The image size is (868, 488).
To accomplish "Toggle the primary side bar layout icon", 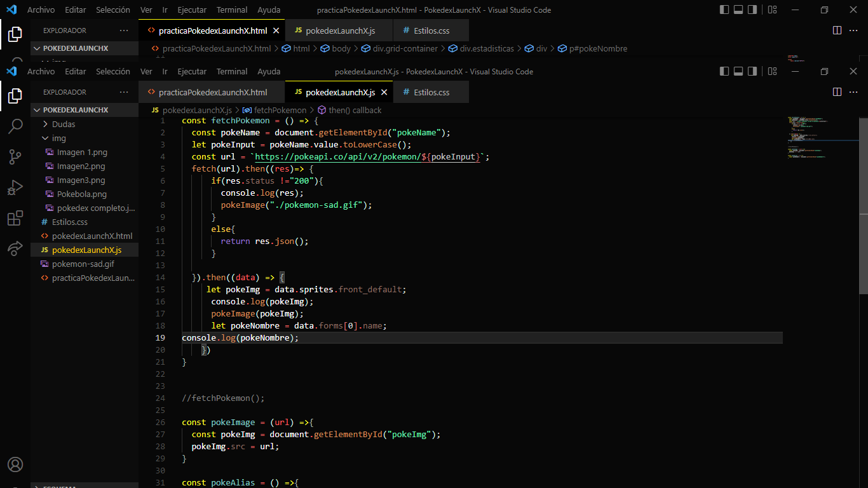I will 724,71.
